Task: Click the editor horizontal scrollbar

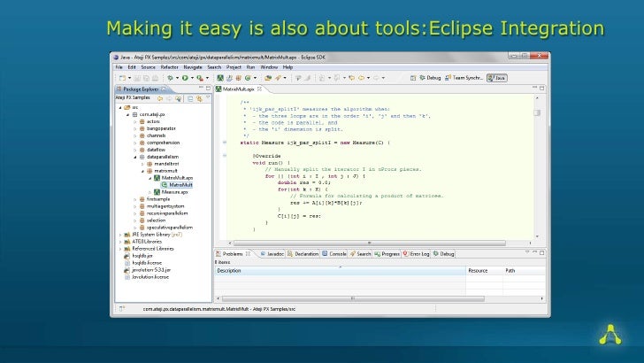Action: (x=369, y=243)
